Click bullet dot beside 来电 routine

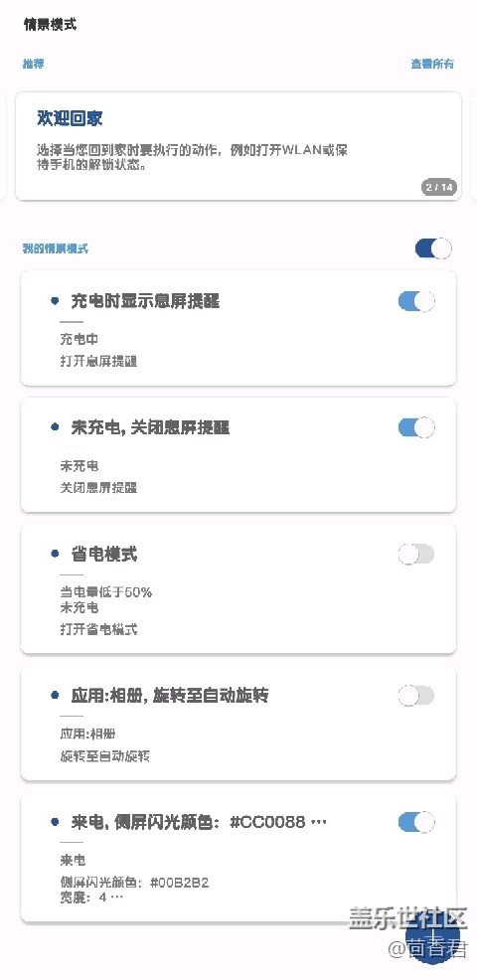pyautogui.click(x=55, y=822)
